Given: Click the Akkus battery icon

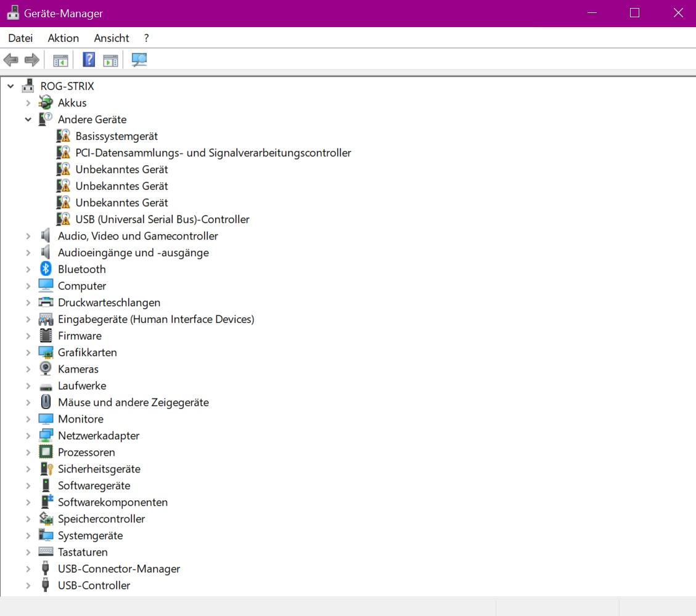Looking at the screenshot, I should click(45, 102).
